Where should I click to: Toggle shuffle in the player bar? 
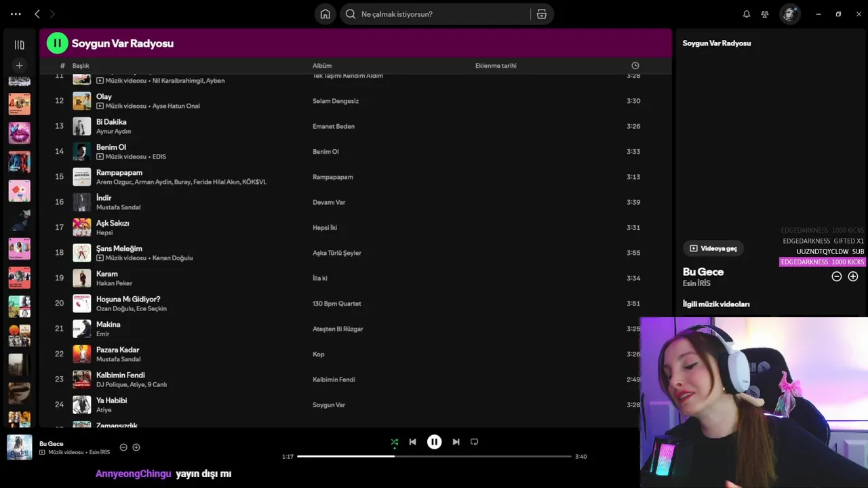pyautogui.click(x=394, y=442)
